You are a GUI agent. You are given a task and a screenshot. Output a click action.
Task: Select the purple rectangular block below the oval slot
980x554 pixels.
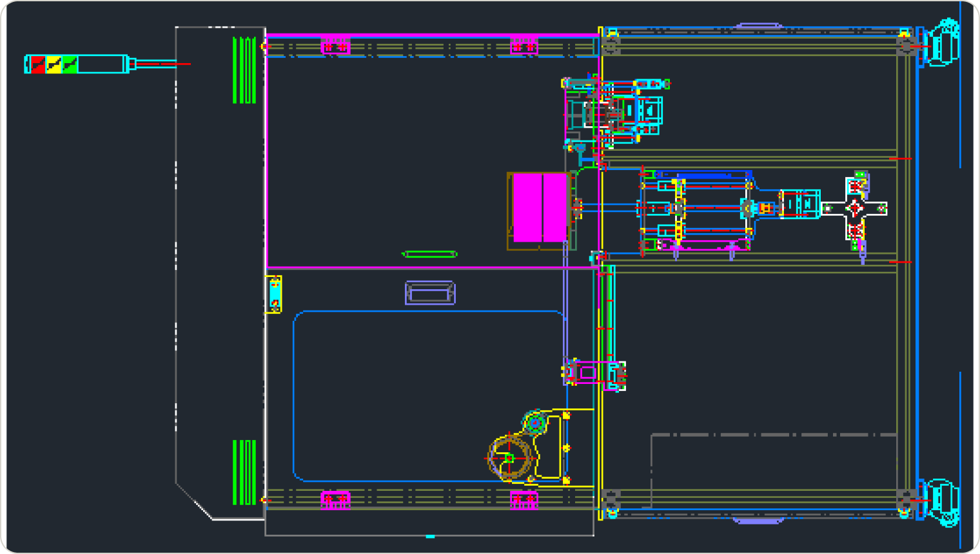point(430,292)
